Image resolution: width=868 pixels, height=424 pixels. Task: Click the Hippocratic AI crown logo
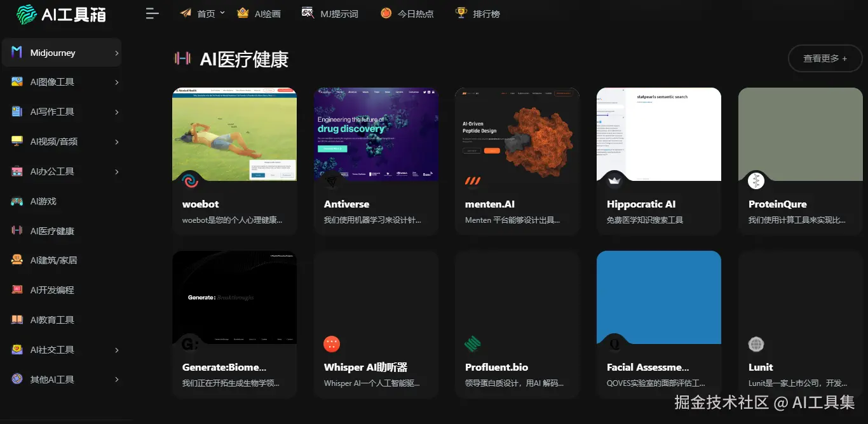[x=614, y=182]
